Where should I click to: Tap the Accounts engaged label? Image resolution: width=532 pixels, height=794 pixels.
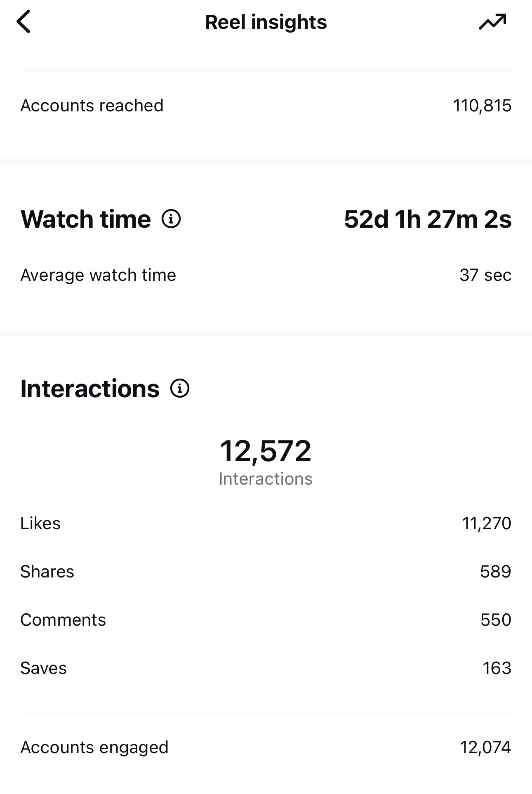[x=94, y=747]
